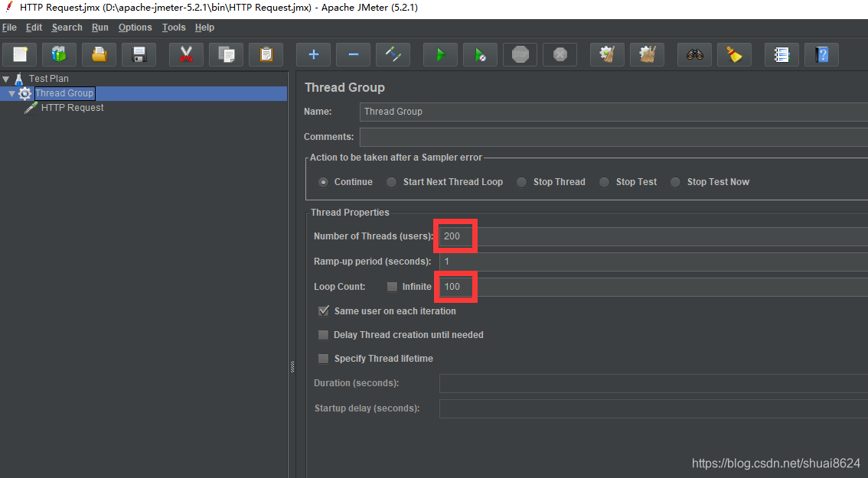
Task: Click the JMeter feather title icon
Action: (9, 7)
